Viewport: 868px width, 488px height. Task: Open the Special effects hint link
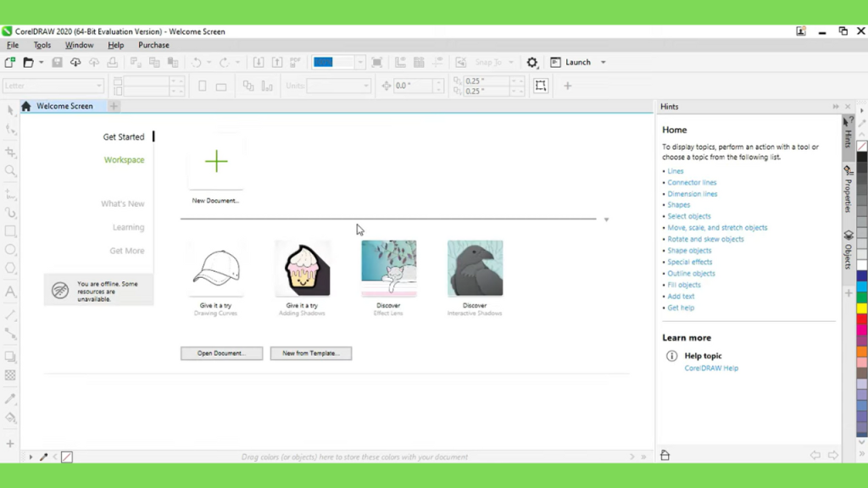[689, 262]
